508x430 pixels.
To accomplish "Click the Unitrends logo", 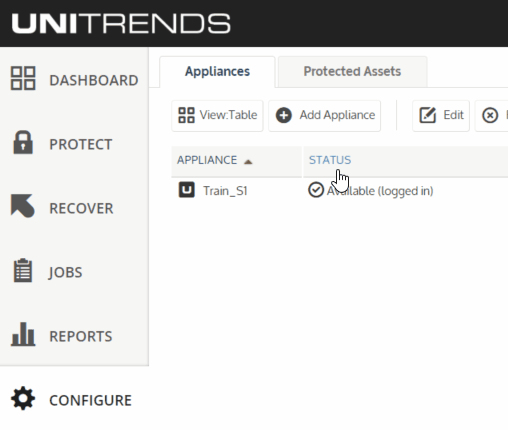I will (121, 23).
